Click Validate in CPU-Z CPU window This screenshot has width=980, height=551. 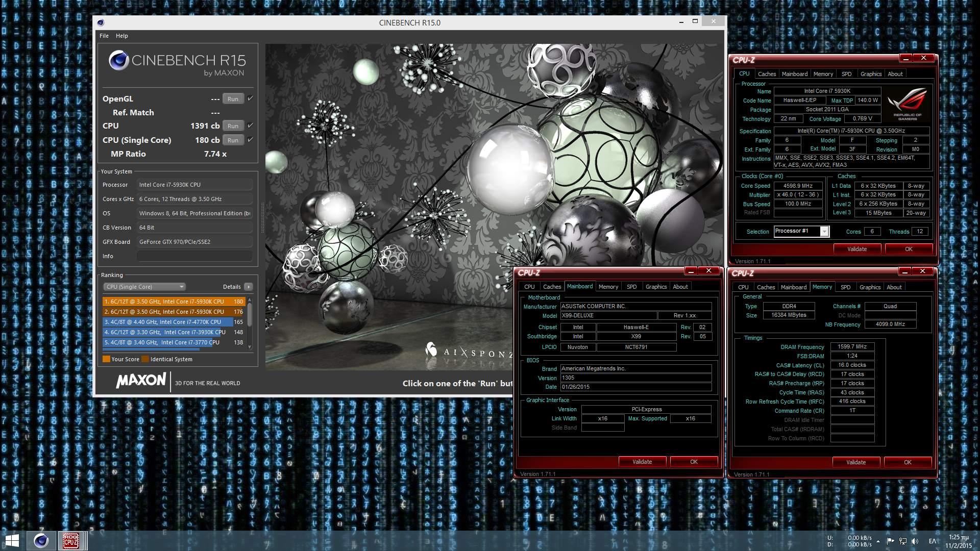(857, 249)
